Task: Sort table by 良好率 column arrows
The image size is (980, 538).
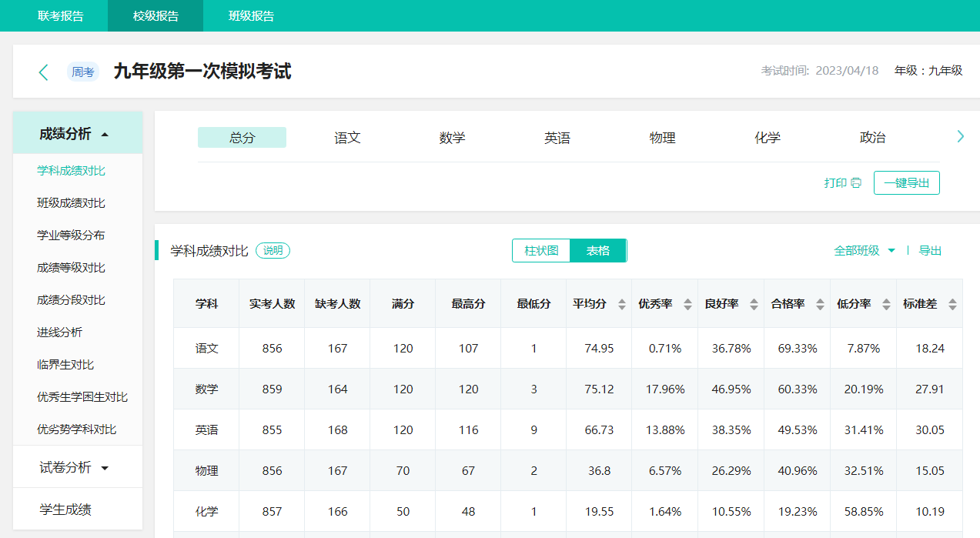Action: point(754,304)
